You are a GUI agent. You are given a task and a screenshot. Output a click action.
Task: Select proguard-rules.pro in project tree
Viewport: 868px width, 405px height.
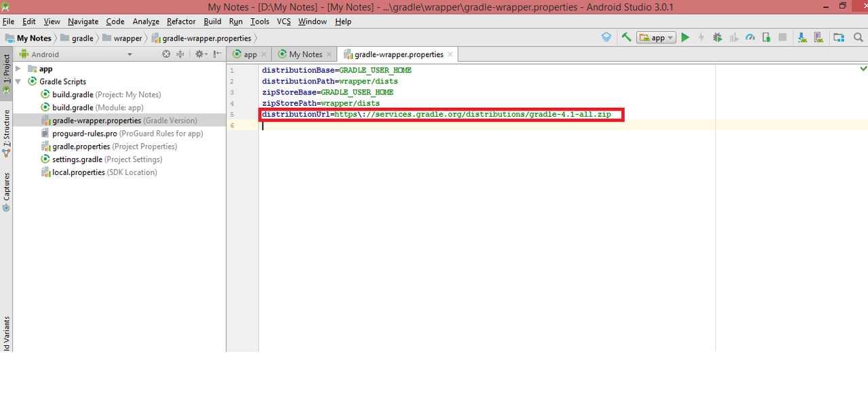pos(122,133)
